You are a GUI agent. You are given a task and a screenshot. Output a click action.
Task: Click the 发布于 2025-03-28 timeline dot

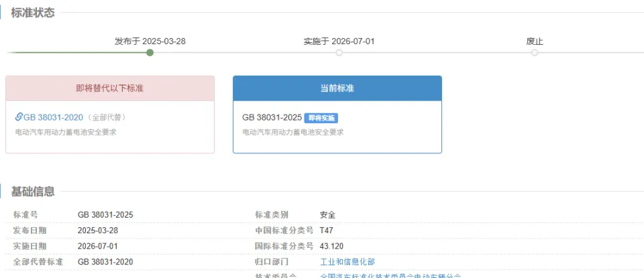click(150, 52)
